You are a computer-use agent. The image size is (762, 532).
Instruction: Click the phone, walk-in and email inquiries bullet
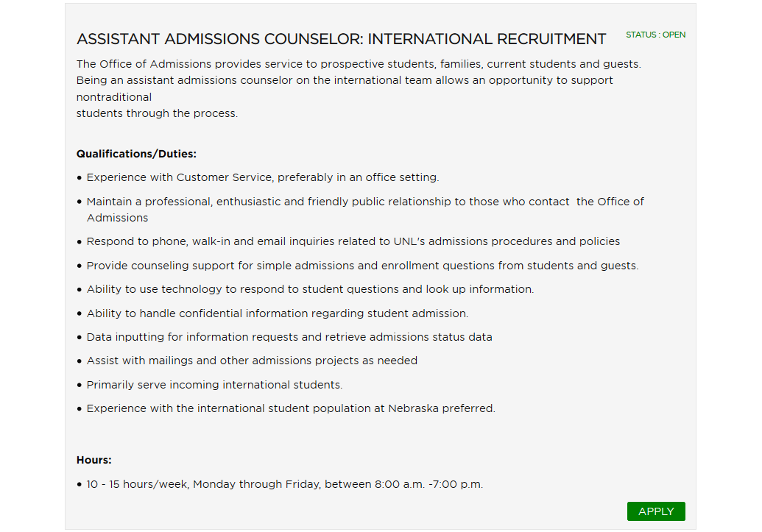[353, 241]
